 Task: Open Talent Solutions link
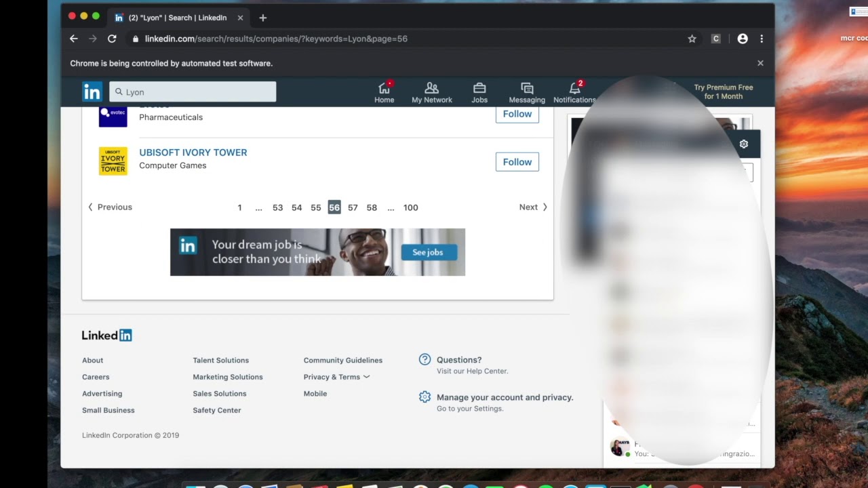[x=221, y=361]
